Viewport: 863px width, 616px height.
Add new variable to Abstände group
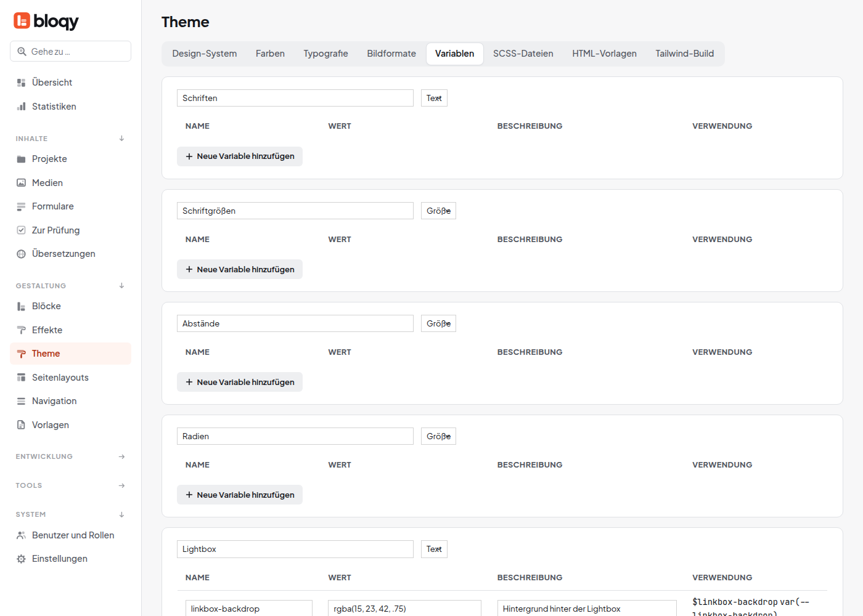(x=240, y=382)
